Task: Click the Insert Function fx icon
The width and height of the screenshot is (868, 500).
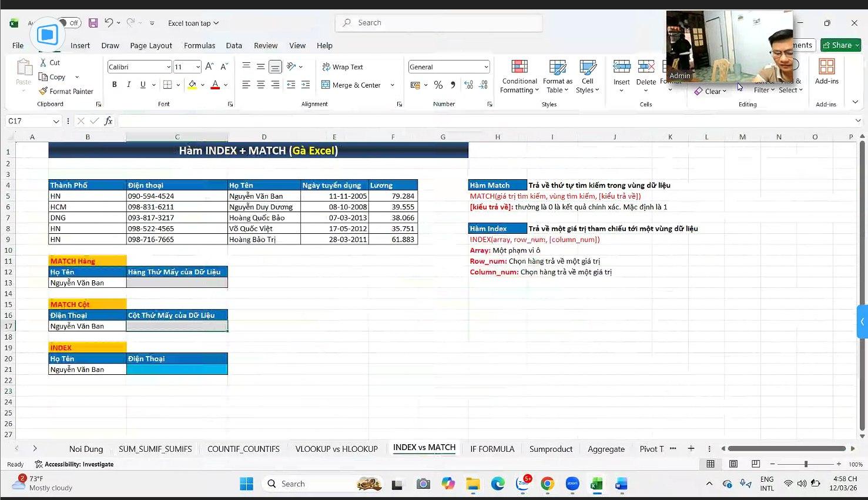Action: [108, 121]
